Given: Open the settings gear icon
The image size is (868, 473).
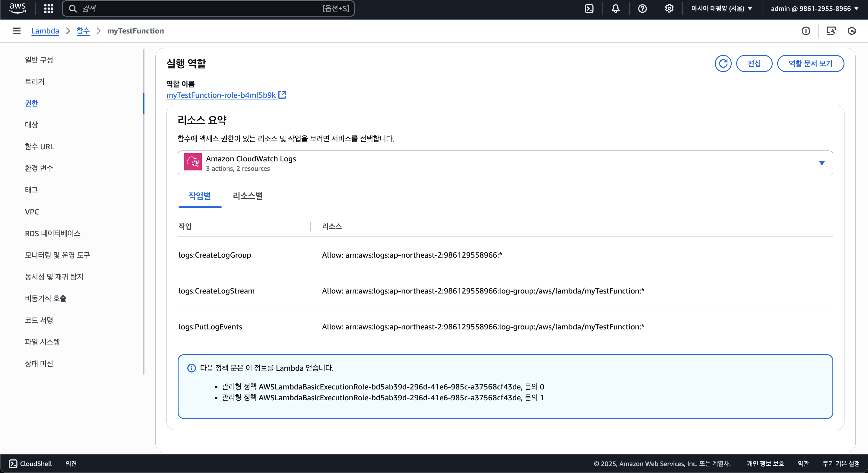Looking at the screenshot, I should click(669, 8).
